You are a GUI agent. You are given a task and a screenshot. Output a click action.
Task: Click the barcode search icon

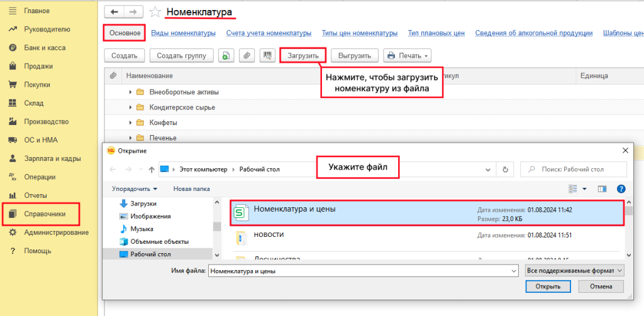267,55
